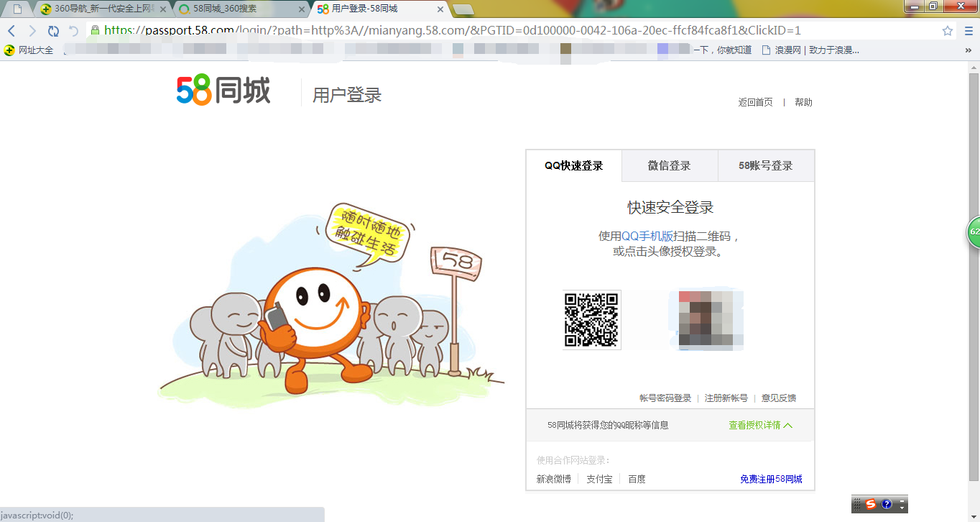Click 免费注册58同城 link

(771, 479)
